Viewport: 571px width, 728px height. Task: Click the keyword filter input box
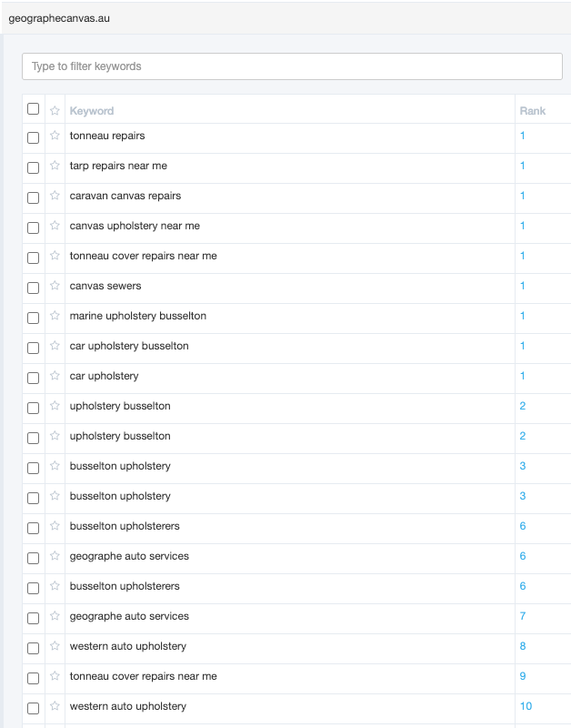(x=291, y=66)
